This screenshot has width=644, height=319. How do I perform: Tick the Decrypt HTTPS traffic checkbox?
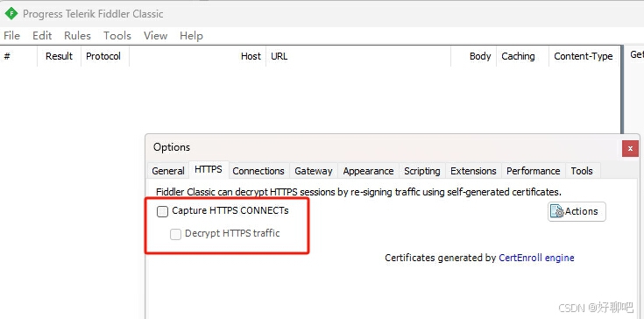176,234
